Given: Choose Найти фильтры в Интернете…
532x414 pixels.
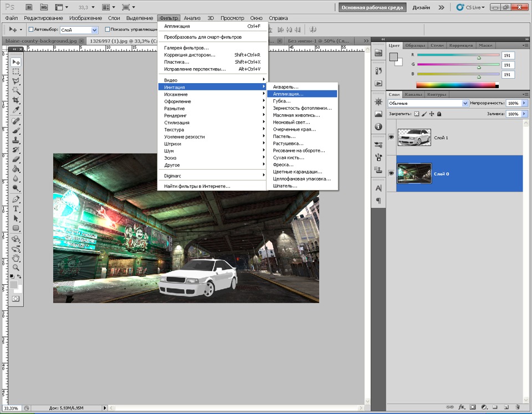Looking at the screenshot, I should click(x=212, y=186).
